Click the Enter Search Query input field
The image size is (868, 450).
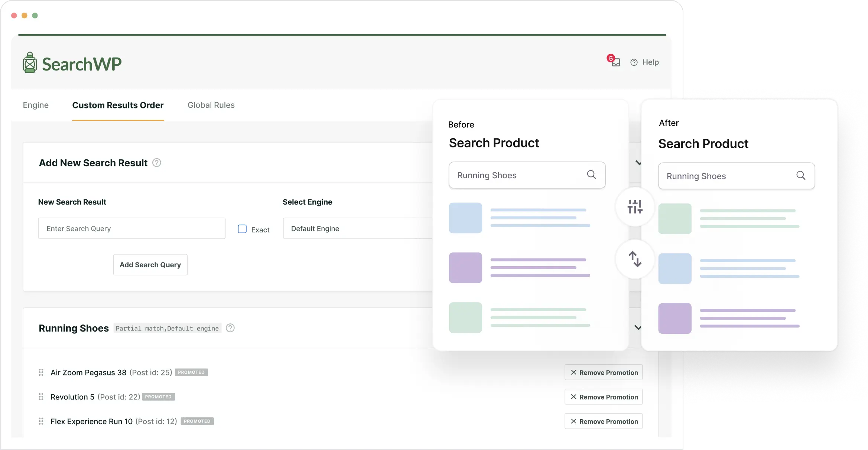pyautogui.click(x=131, y=228)
